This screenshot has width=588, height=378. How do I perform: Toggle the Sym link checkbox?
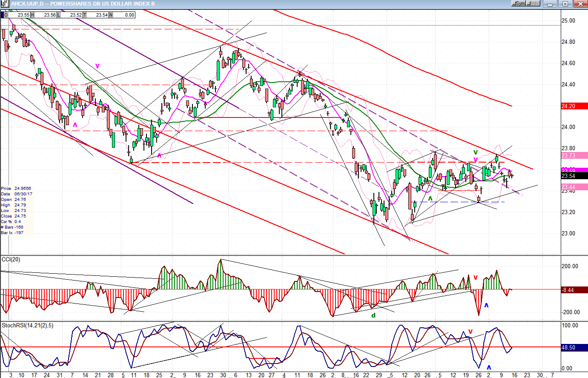[519, 3]
